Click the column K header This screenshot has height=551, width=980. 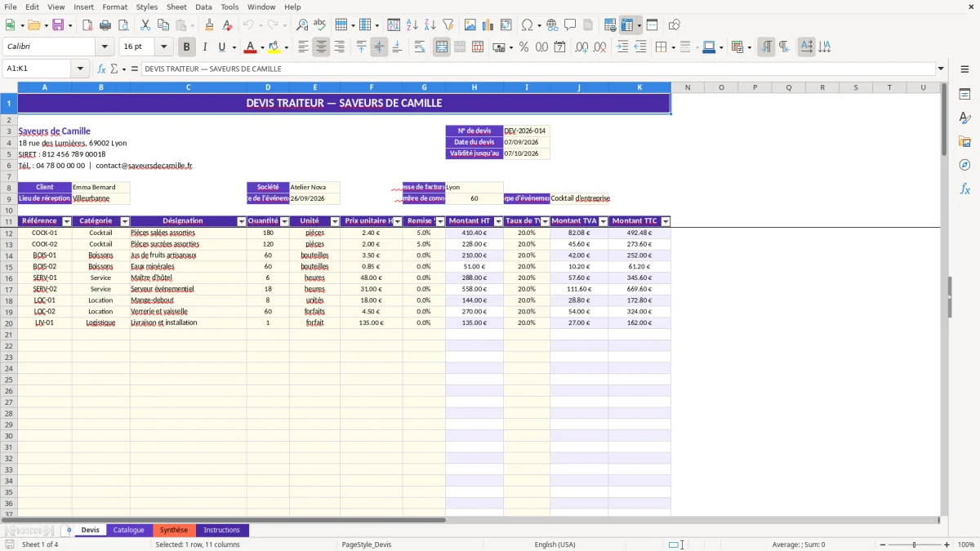639,87
